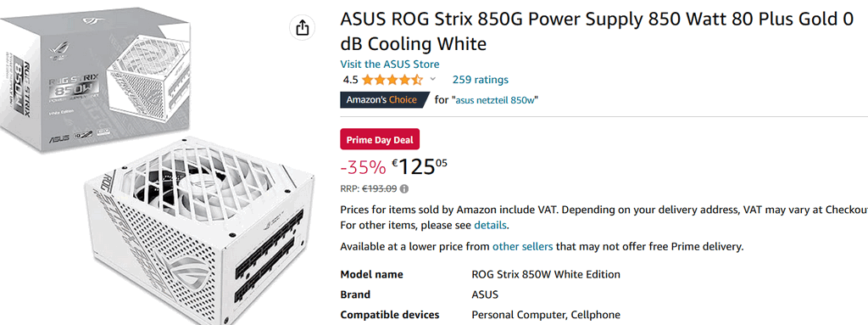Visit the ASUS Store link
This screenshot has height=325, width=868.
tap(390, 64)
